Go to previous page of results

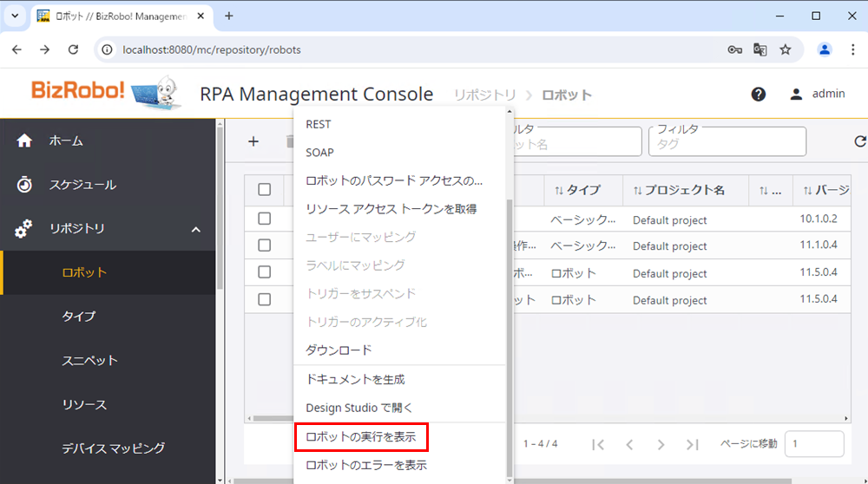[x=629, y=444]
